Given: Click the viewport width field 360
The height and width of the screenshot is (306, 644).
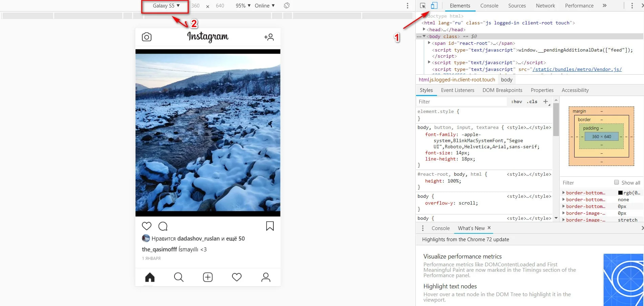Looking at the screenshot, I should coord(195,6).
